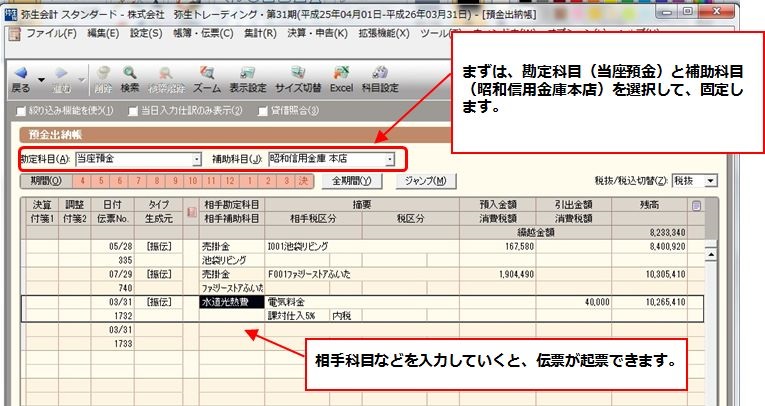Click the small icon in the table header right corner
Image resolution: width=765 pixels, height=406 pixels.
pyautogui.click(x=696, y=206)
